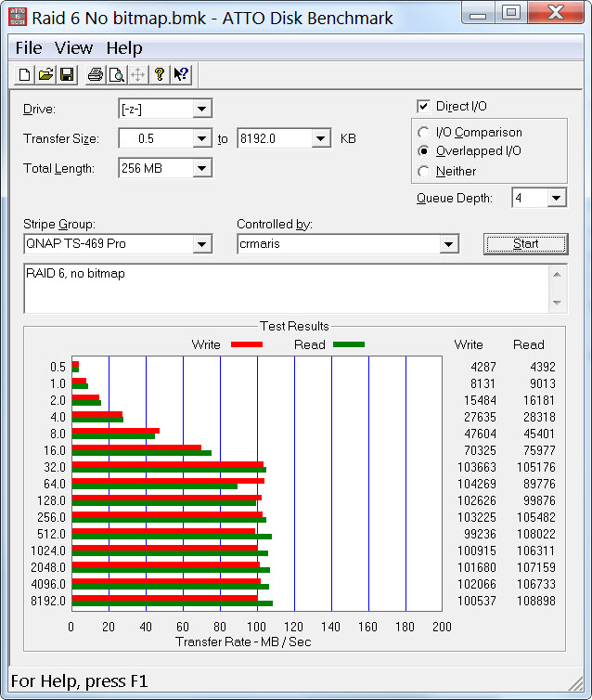
Task: Click the red Write legend swatch
Action: pyautogui.click(x=247, y=344)
